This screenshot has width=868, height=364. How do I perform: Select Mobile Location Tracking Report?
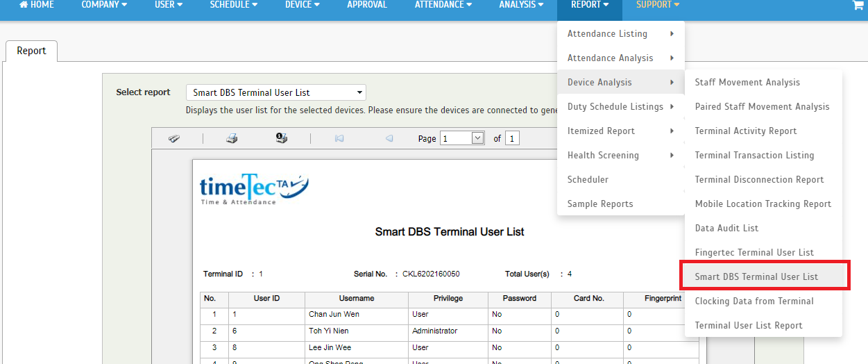coord(763,204)
